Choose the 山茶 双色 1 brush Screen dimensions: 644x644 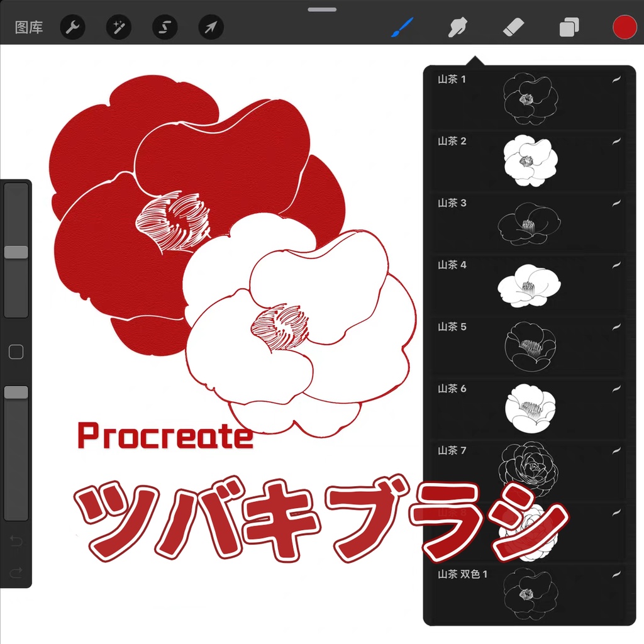tap(529, 594)
